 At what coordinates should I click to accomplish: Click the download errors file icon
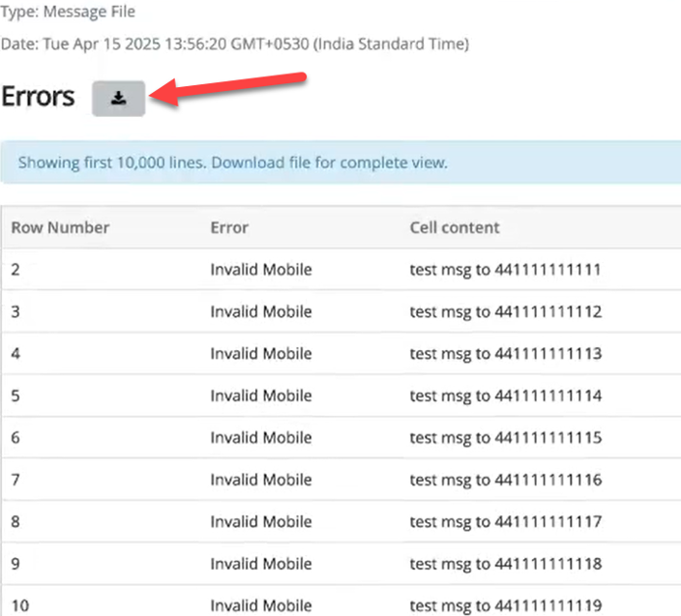(118, 99)
